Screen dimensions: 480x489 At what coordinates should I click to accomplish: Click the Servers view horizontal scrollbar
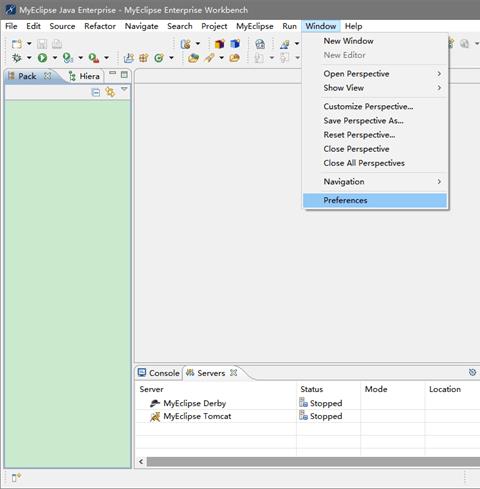[x=313, y=462]
